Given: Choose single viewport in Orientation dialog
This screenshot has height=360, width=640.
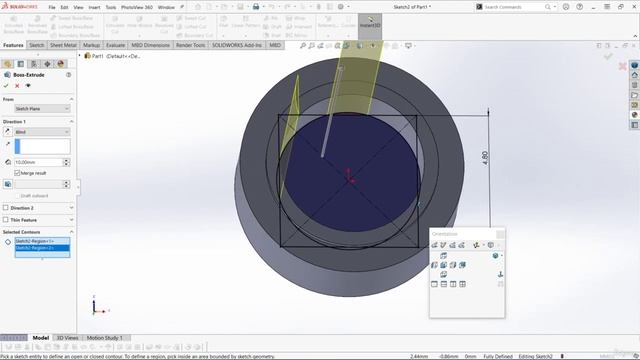Looking at the screenshot, I should [x=434, y=284].
